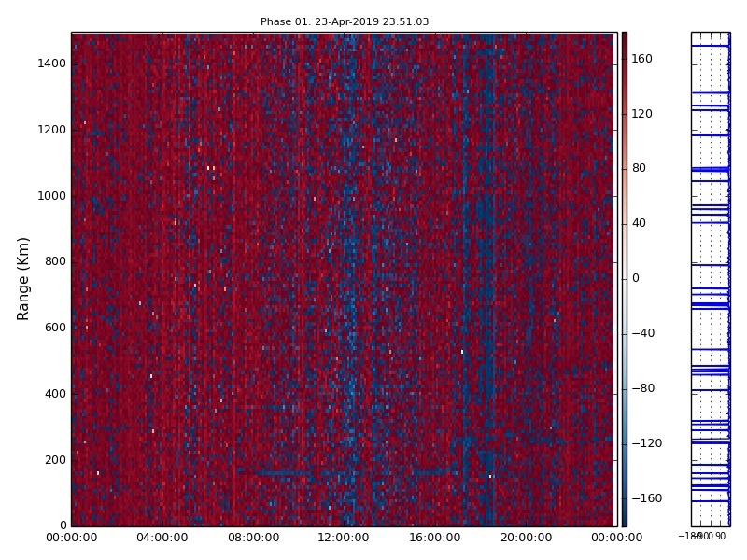Click the colorbar label 160
The width and height of the screenshot is (747, 560).
coord(641,59)
